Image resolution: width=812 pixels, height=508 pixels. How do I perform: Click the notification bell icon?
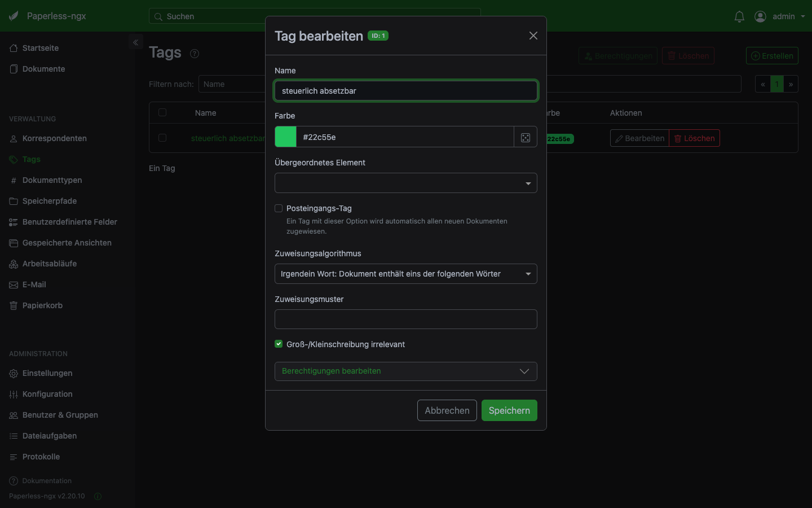(739, 16)
